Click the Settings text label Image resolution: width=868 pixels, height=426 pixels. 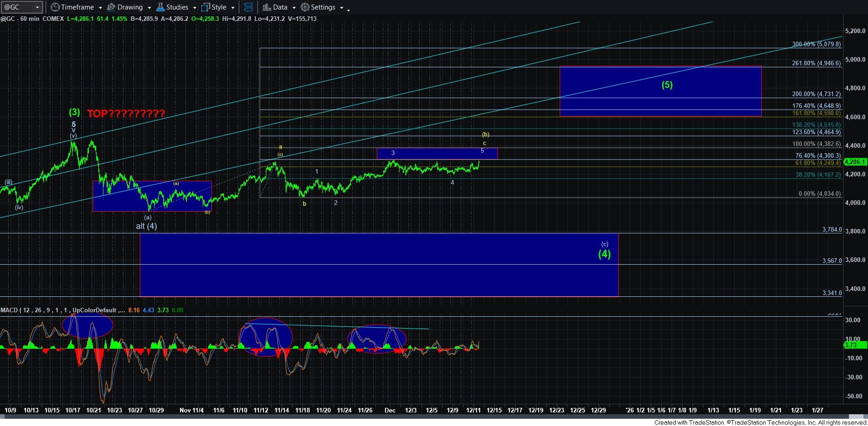323,7
